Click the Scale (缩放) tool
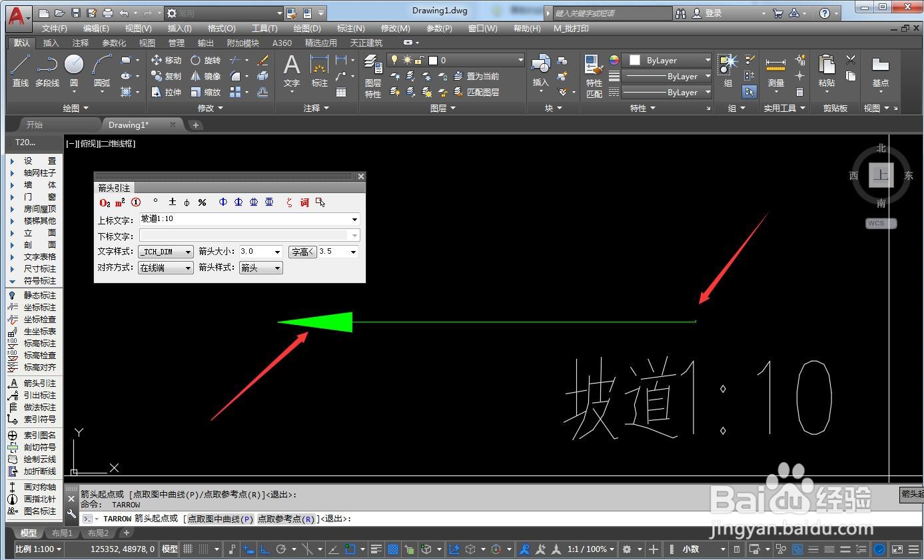Viewport: 924px width, 560px height. pyautogui.click(x=205, y=92)
